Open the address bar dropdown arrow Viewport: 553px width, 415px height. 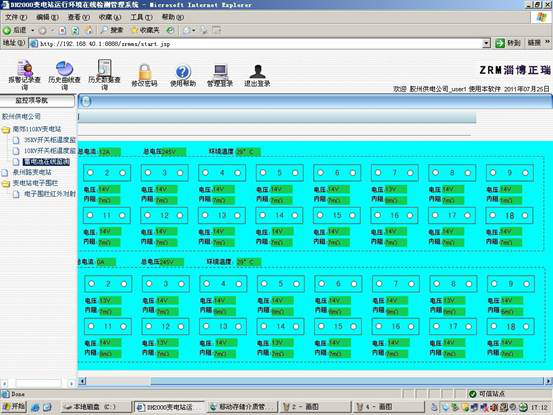(x=486, y=43)
